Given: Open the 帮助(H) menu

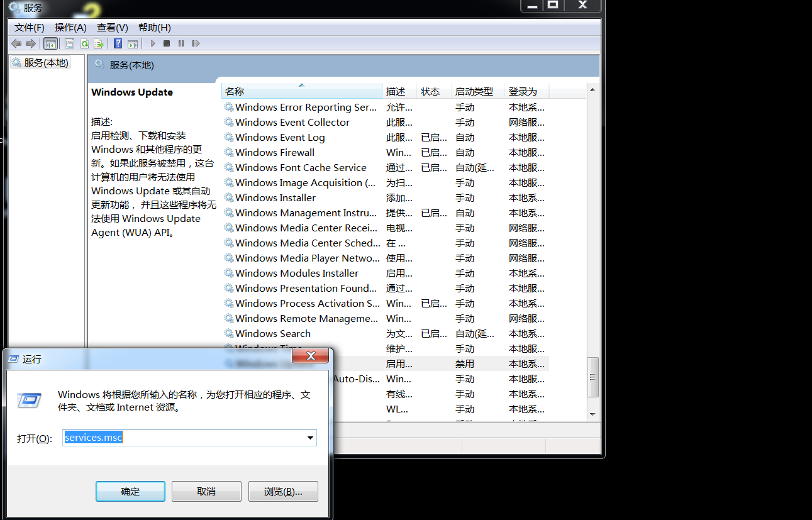Looking at the screenshot, I should [155, 27].
